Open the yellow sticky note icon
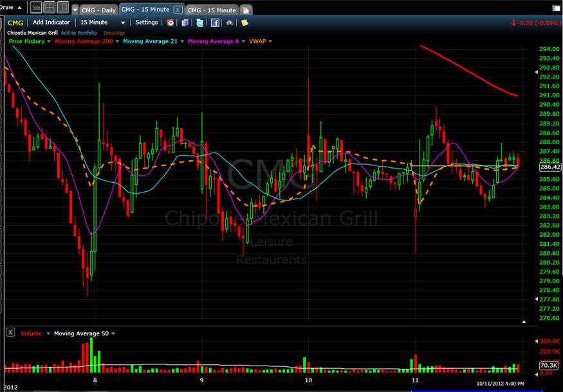 (245, 23)
